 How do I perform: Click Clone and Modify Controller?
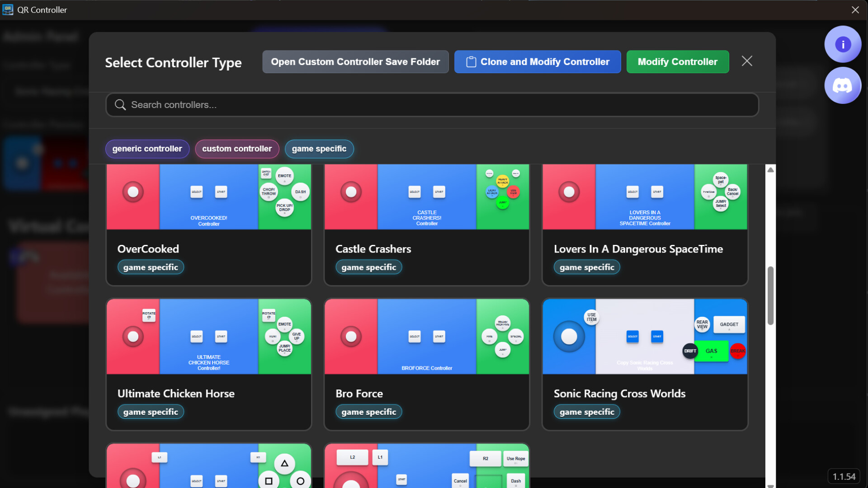pos(537,61)
